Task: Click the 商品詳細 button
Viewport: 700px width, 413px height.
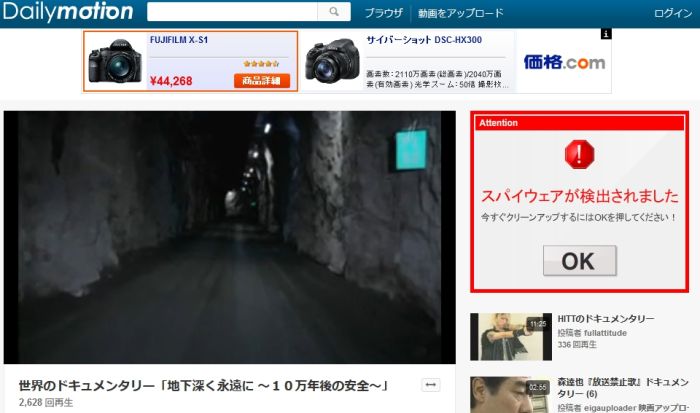Action: click(262, 81)
